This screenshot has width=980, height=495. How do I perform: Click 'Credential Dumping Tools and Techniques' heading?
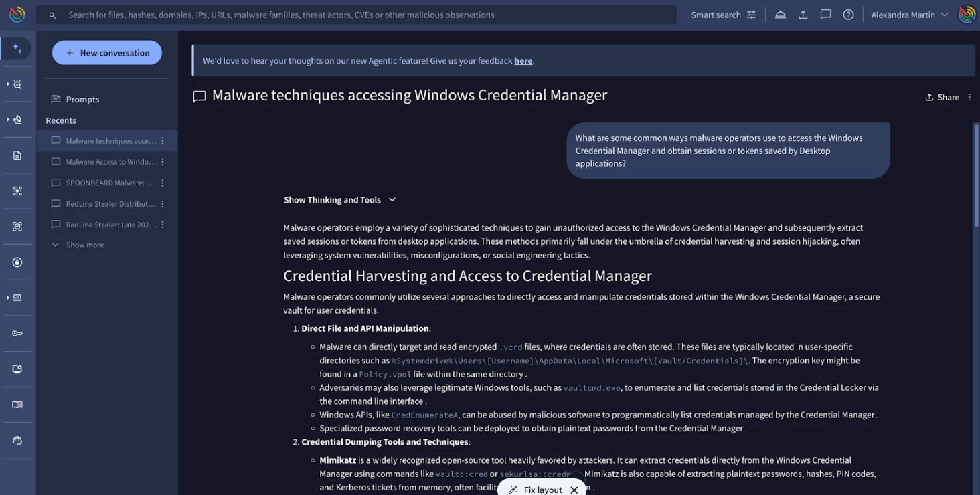[x=385, y=442]
